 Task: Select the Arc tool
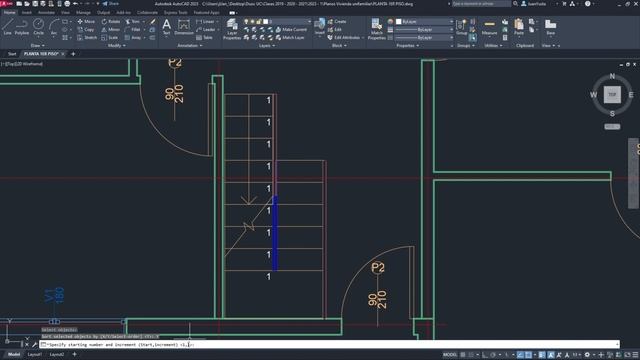tap(53, 27)
